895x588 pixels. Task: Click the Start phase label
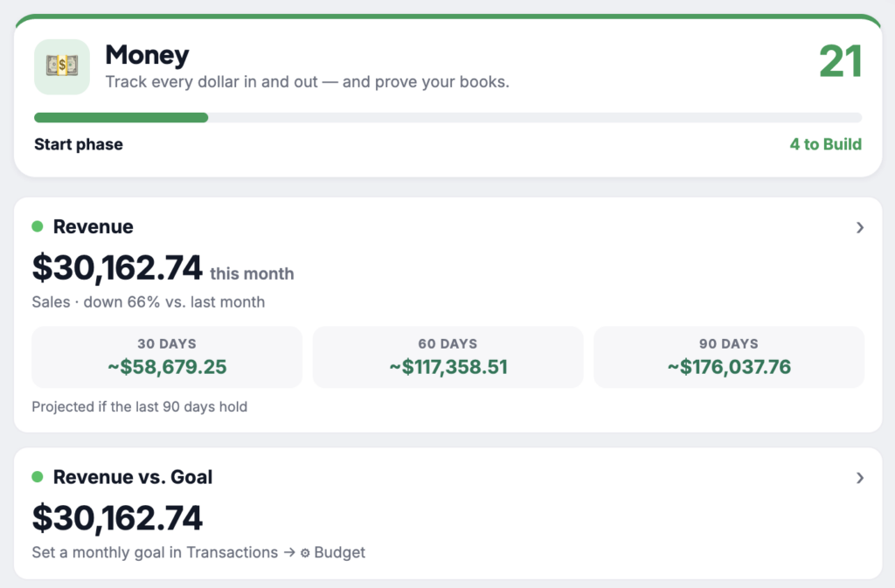[x=78, y=144]
